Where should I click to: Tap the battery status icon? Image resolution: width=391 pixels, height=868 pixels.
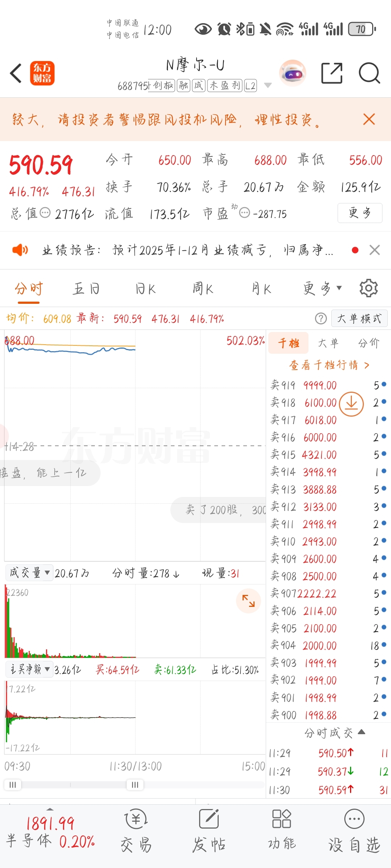[362, 29]
